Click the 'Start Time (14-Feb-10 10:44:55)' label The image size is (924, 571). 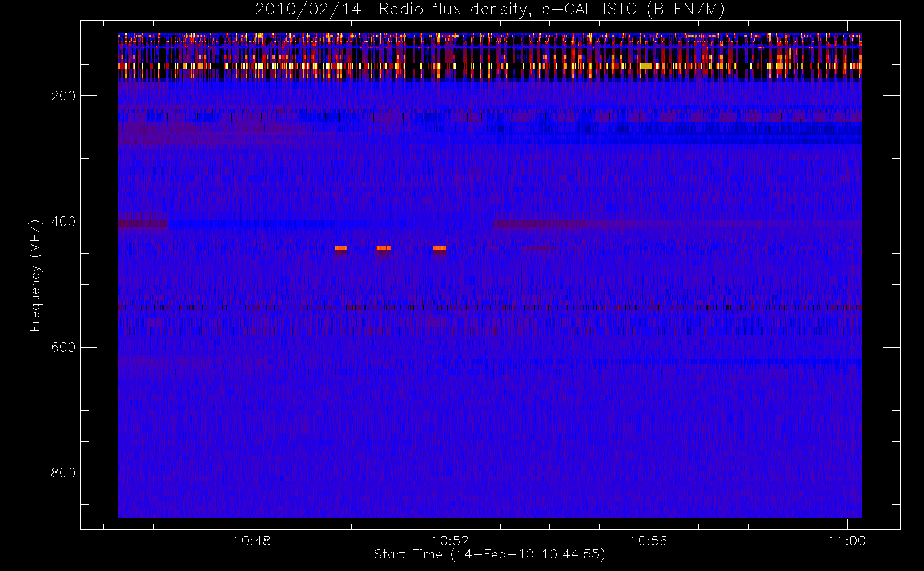coord(489,554)
